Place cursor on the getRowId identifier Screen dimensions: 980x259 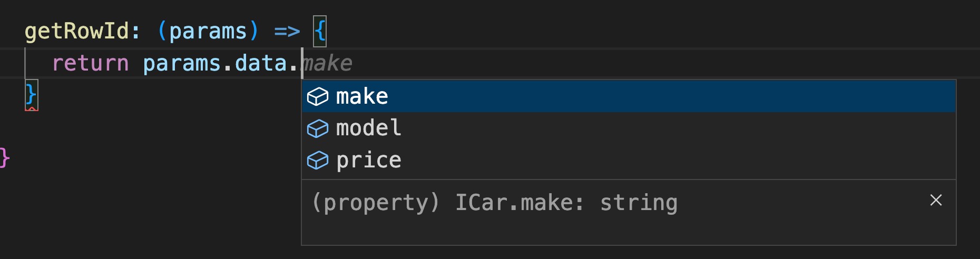(x=76, y=31)
